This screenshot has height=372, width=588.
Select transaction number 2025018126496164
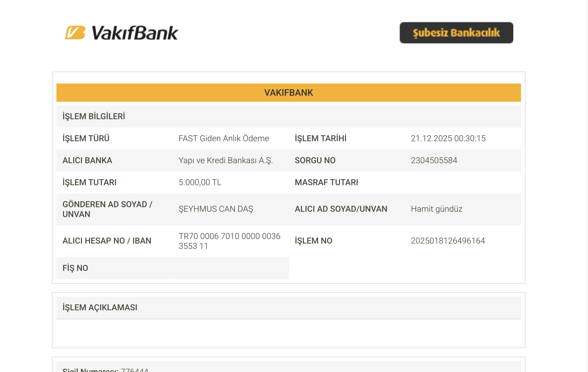coord(448,241)
